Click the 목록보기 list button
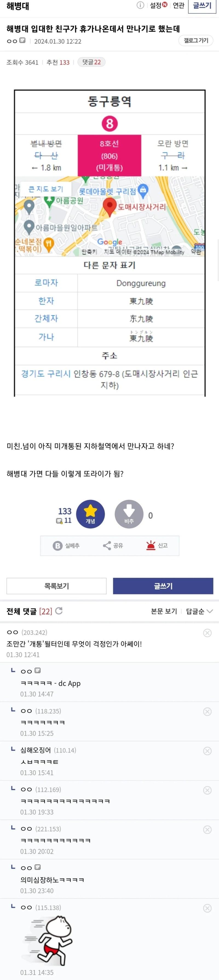This screenshot has height=980, width=219. (x=56, y=586)
